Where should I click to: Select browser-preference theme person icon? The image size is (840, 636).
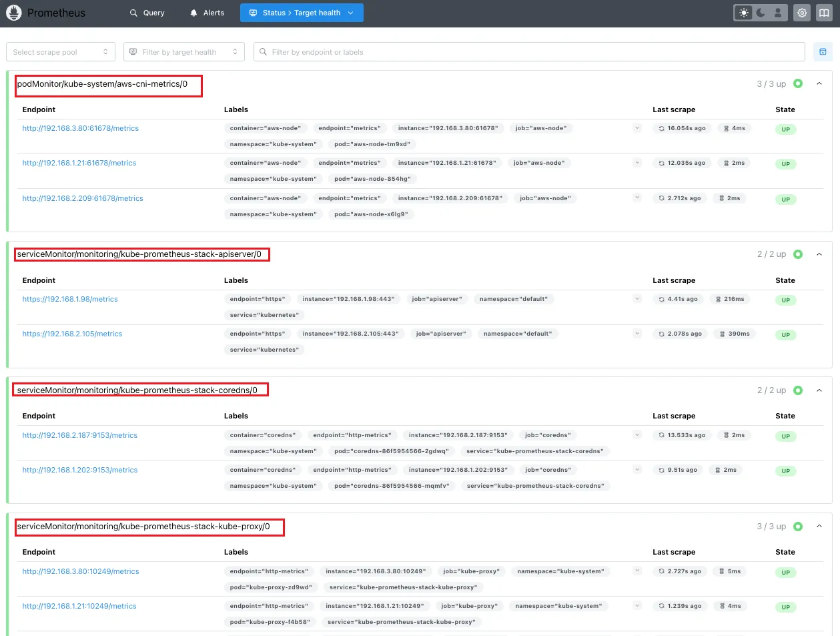(x=778, y=13)
